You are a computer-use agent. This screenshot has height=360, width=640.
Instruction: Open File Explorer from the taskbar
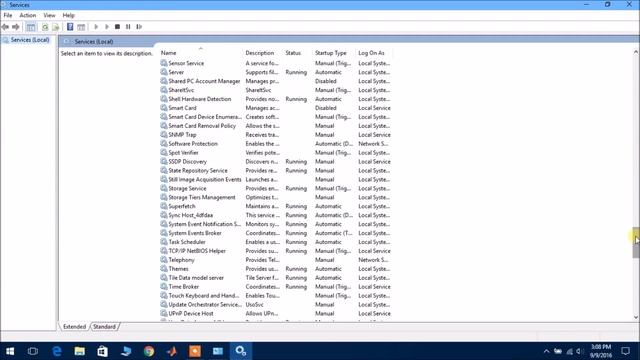(x=80, y=351)
